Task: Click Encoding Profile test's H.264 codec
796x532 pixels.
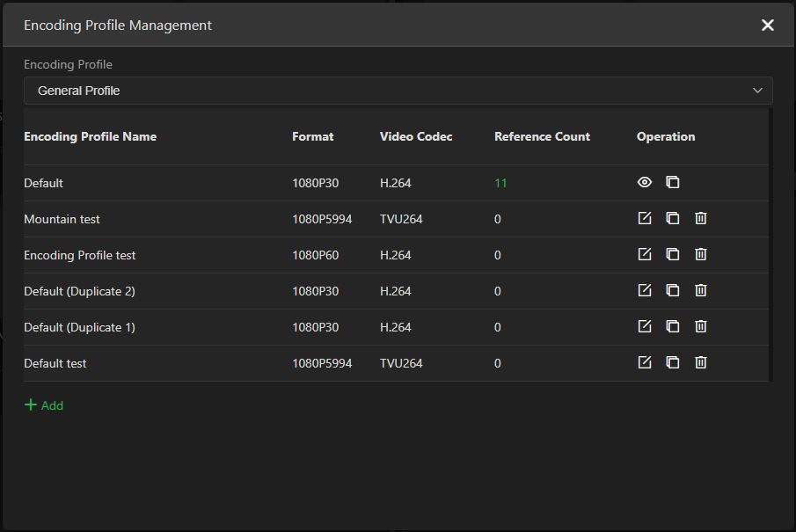Action: click(x=396, y=255)
